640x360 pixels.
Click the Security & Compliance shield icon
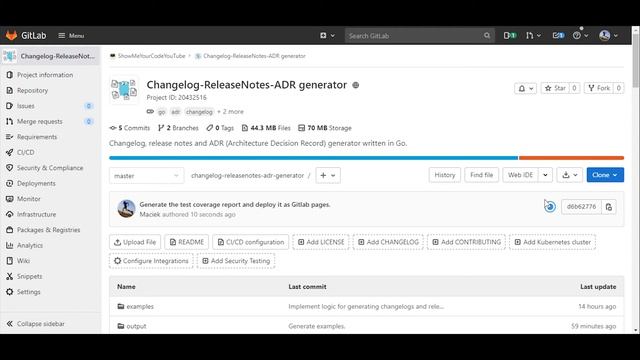tap(9, 168)
